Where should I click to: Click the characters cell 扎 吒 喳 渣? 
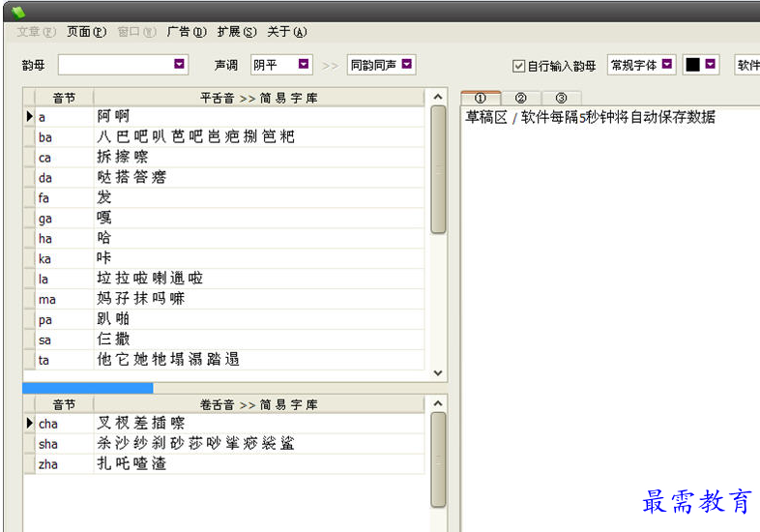(259, 464)
